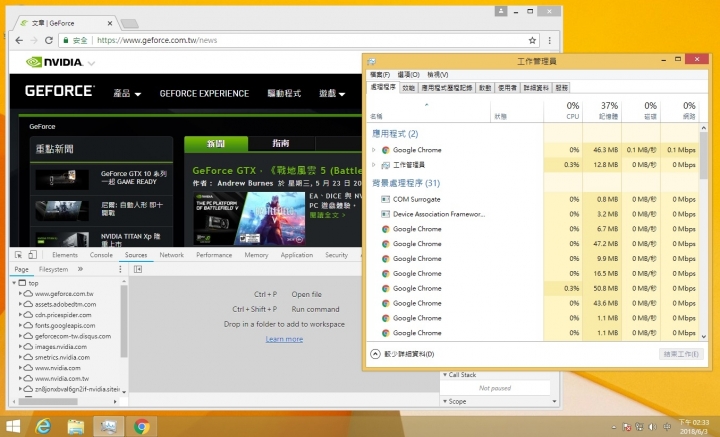Open the GeForce GTX 10 系列 news thumbnail
Image resolution: width=720 pixels, height=437 pixels.
coord(62,179)
